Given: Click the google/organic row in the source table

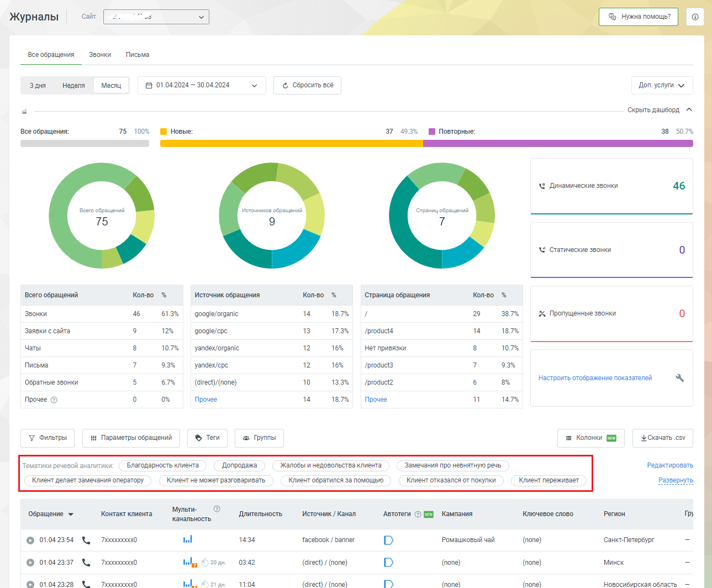Looking at the screenshot, I should [x=272, y=314].
